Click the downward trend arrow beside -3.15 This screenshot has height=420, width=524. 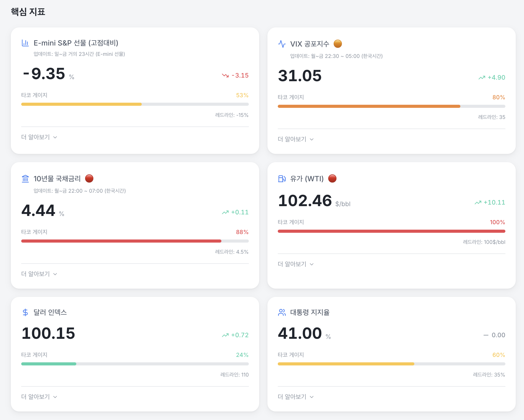[x=225, y=76]
